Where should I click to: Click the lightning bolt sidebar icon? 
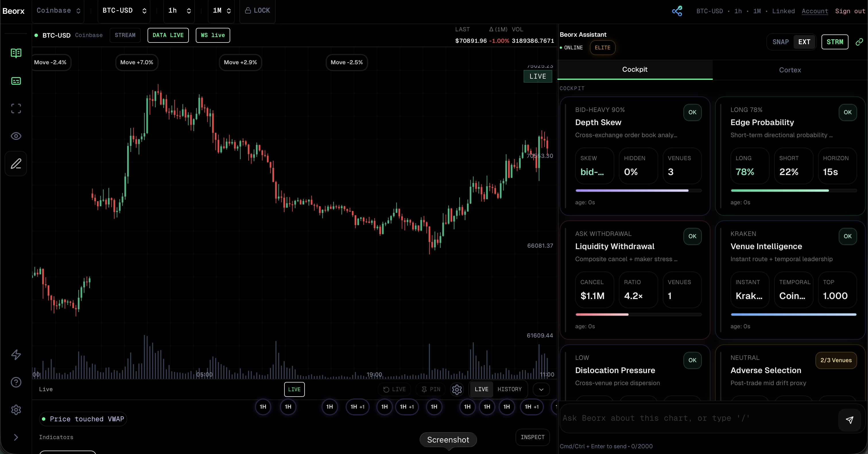(16, 355)
